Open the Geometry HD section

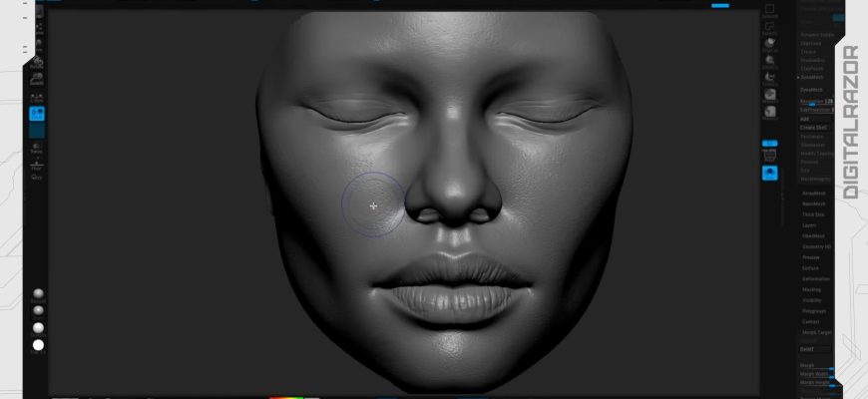[x=817, y=246]
